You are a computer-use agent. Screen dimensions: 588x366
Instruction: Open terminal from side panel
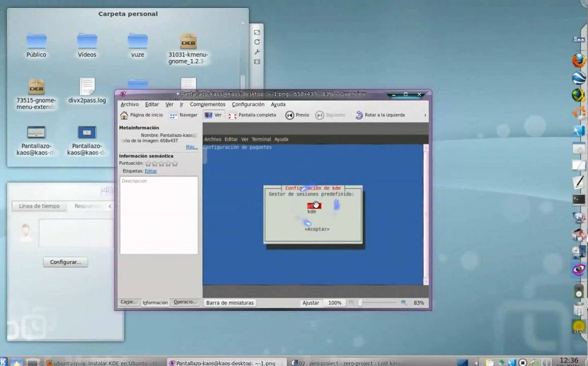pyautogui.click(x=579, y=199)
